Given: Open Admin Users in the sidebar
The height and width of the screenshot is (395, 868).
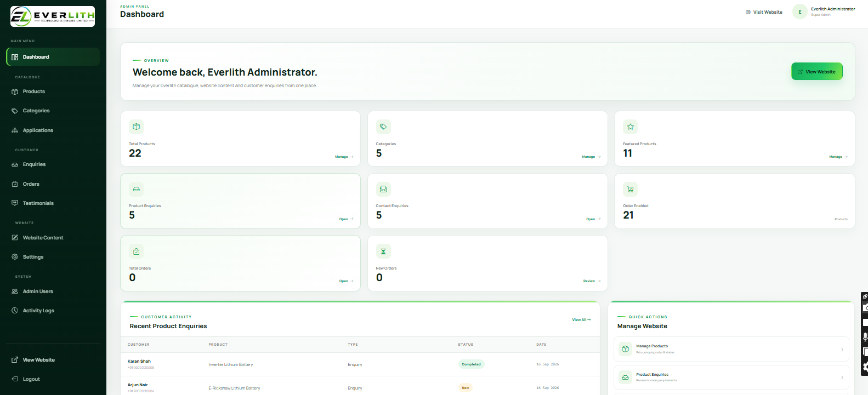Looking at the screenshot, I should [53, 291].
